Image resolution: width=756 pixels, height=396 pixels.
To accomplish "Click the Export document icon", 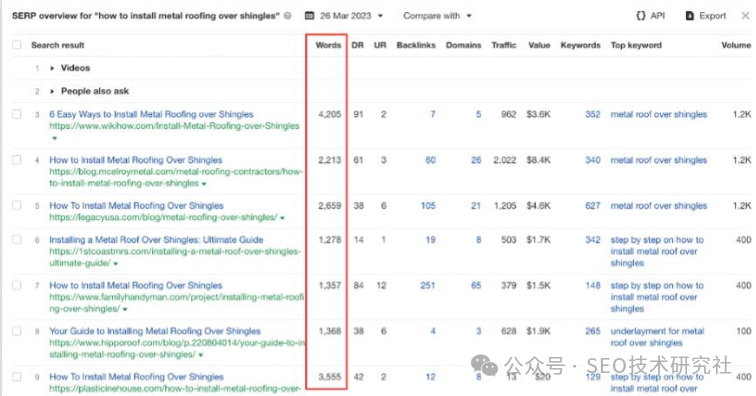I will (689, 16).
